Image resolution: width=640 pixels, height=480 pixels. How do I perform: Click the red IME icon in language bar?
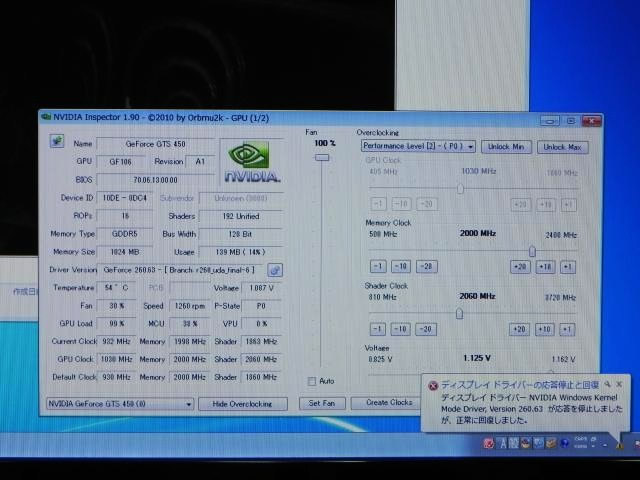488,443
